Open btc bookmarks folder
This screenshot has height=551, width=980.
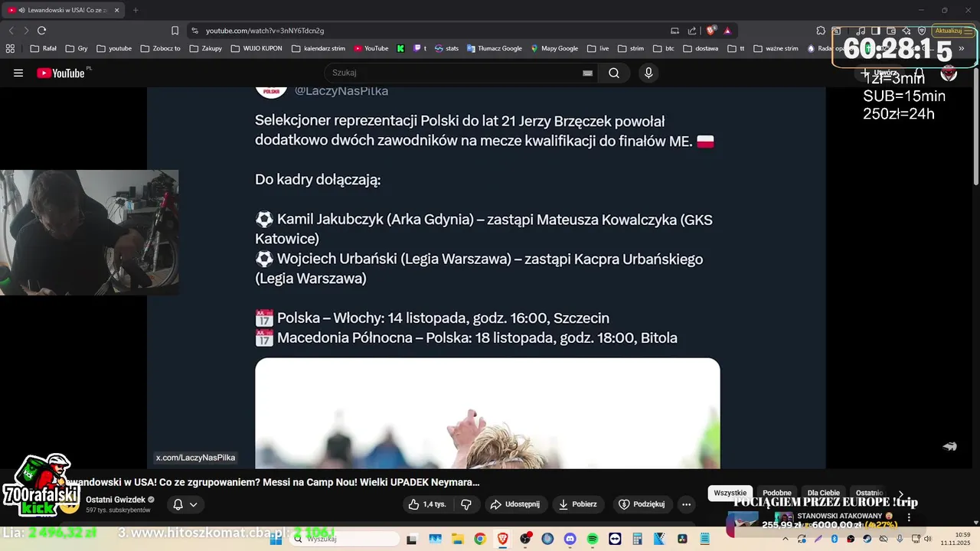pos(663,48)
